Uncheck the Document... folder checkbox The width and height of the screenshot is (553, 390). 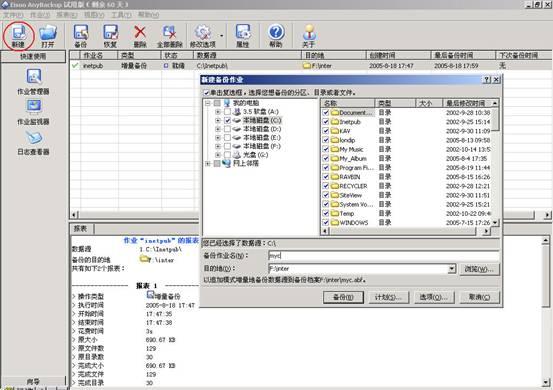coord(326,112)
